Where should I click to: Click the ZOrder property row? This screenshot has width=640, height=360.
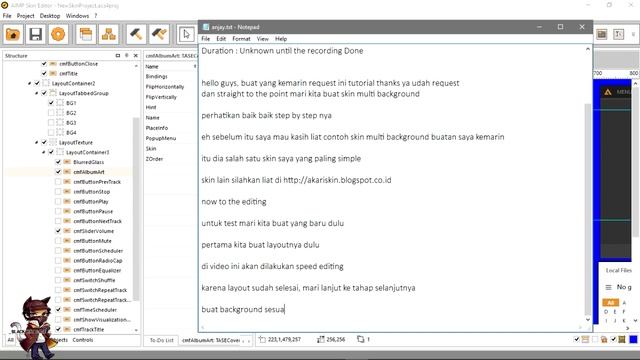(x=171, y=159)
